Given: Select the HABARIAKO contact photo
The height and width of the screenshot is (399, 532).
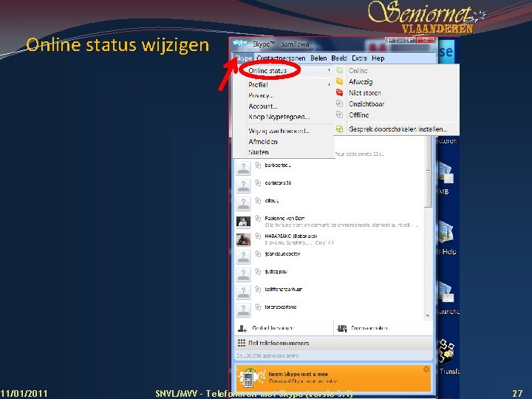Looking at the screenshot, I should pyautogui.click(x=243, y=239).
